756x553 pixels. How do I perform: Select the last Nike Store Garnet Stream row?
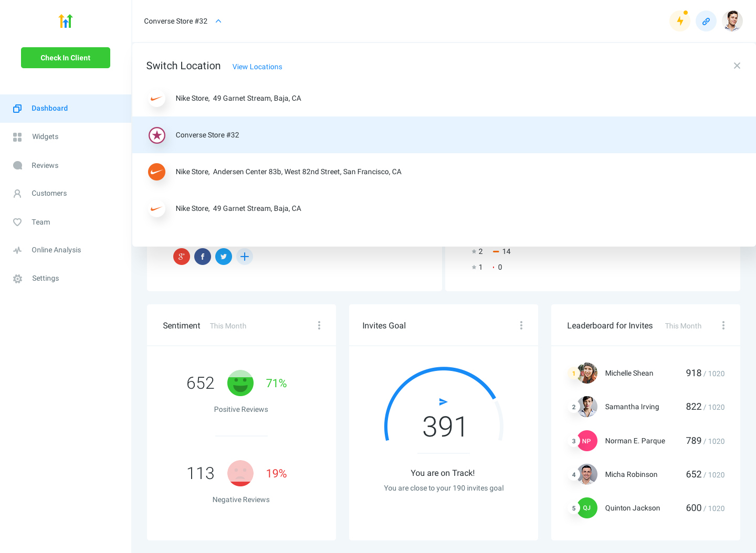click(444, 208)
